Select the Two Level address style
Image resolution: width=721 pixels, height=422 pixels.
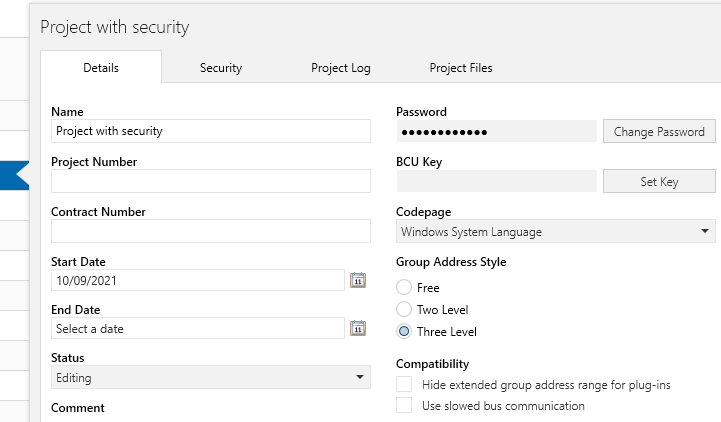404,309
